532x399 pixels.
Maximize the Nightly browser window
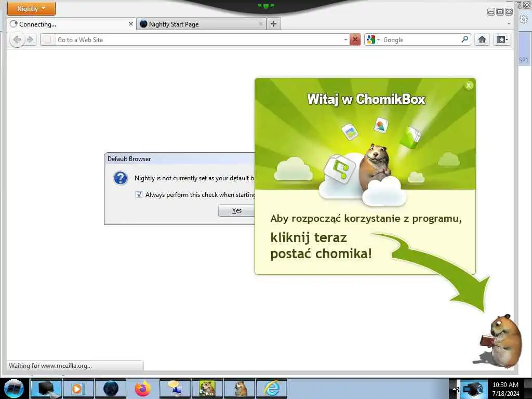coord(500,12)
